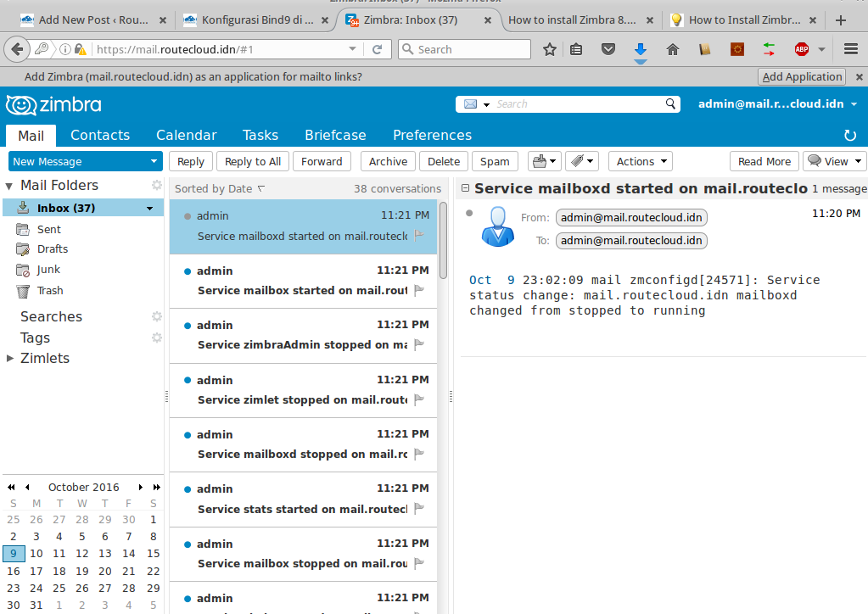Open the Actions dropdown
Image resolution: width=868 pixels, height=614 pixels.
(641, 161)
